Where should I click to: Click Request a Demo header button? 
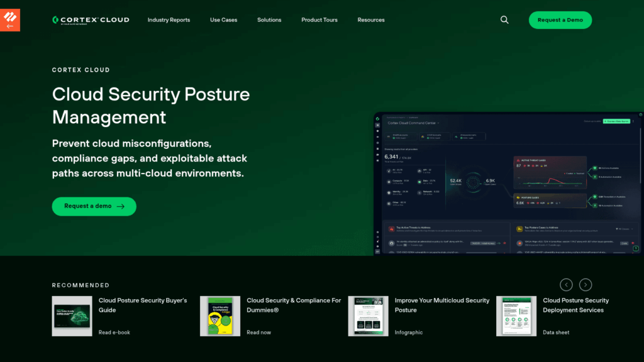coord(560,20)
